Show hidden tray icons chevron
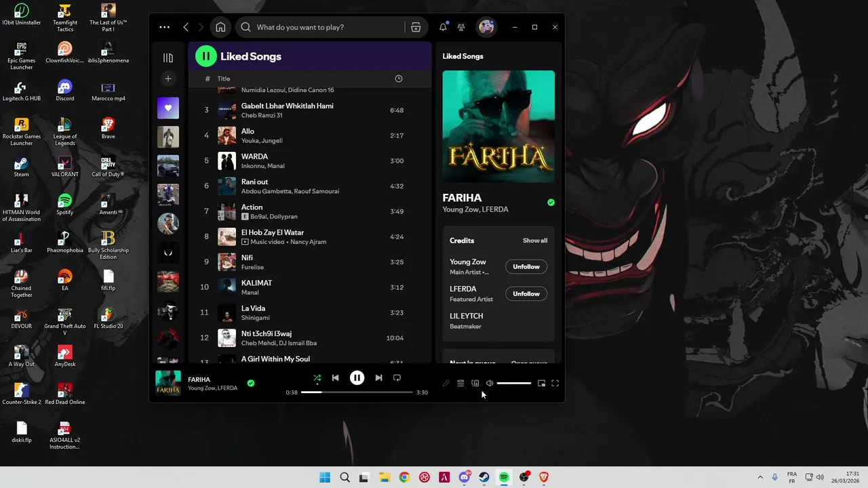The image size is (868, 488). tap(759, 477)
